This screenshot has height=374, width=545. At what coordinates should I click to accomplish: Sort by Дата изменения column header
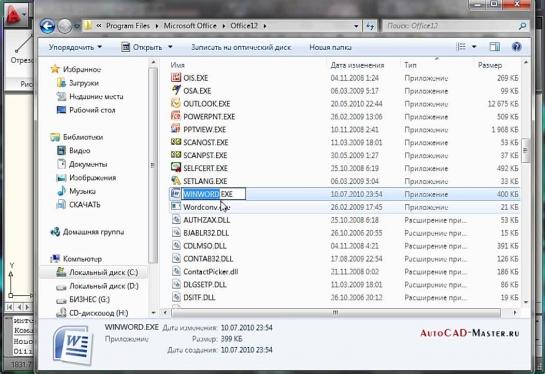coord(357,65)
